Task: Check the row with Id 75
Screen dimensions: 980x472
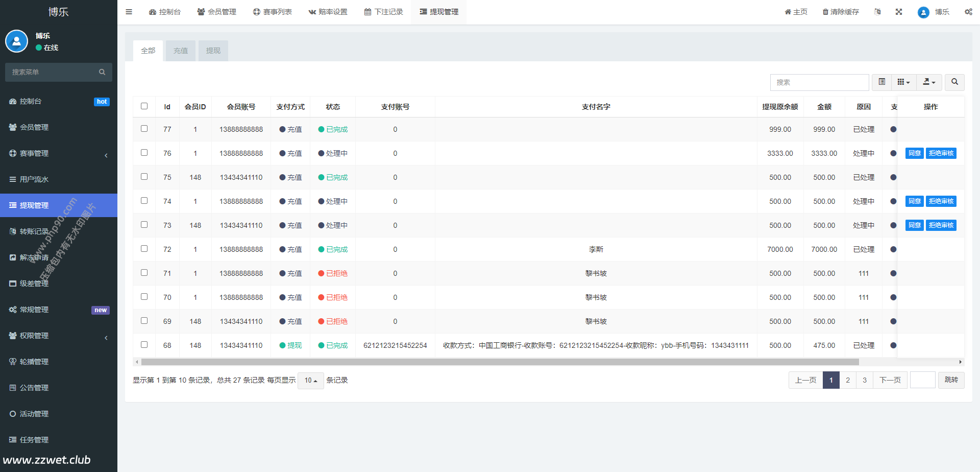Action: [144, 177]
